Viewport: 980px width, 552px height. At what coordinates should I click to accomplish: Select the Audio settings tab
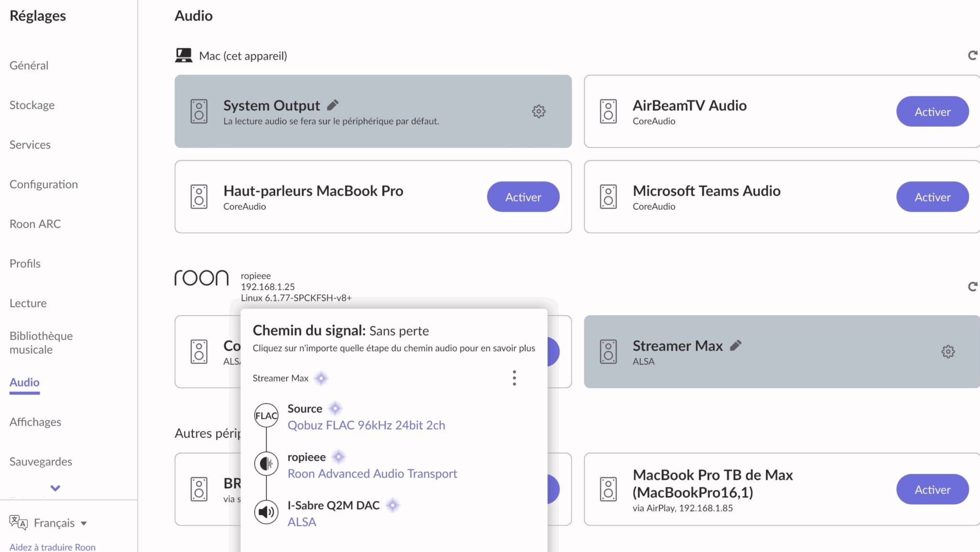(x=24, y=382)
